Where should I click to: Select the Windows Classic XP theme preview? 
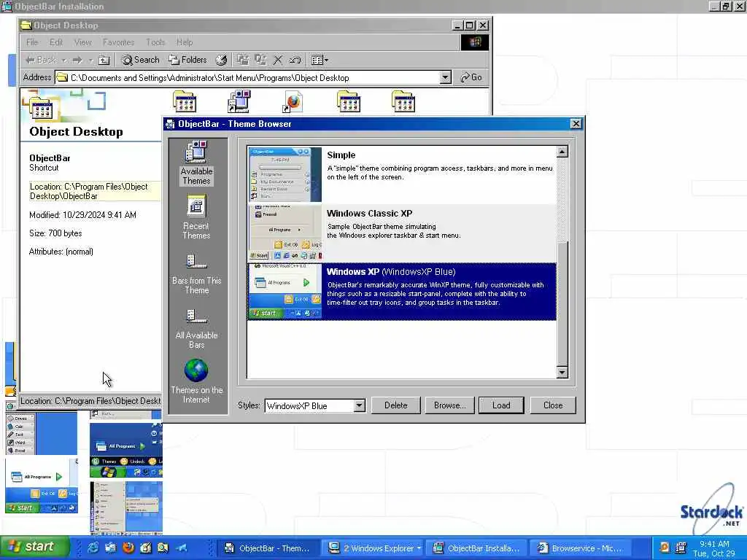[x=285, y=233]
